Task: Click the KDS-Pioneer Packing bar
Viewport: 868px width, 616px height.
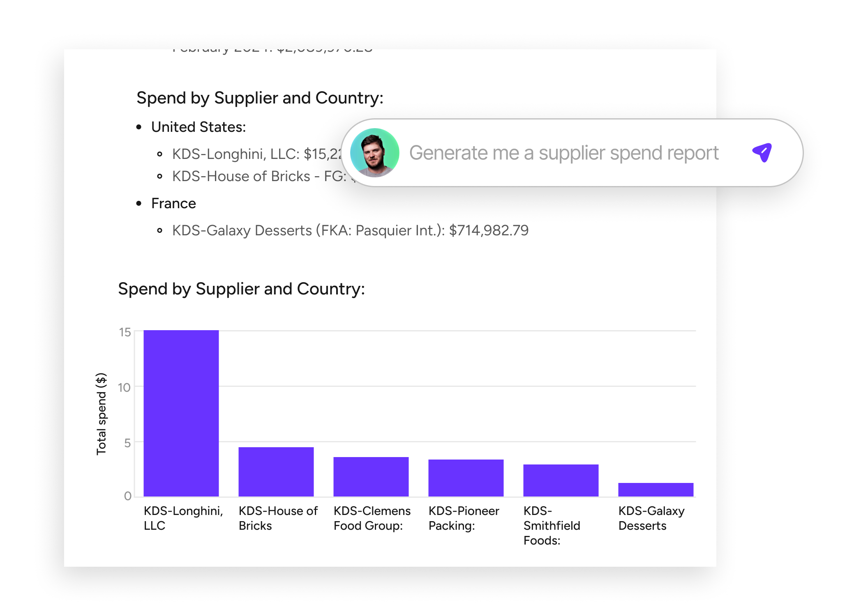Action: tap(466, 478)
